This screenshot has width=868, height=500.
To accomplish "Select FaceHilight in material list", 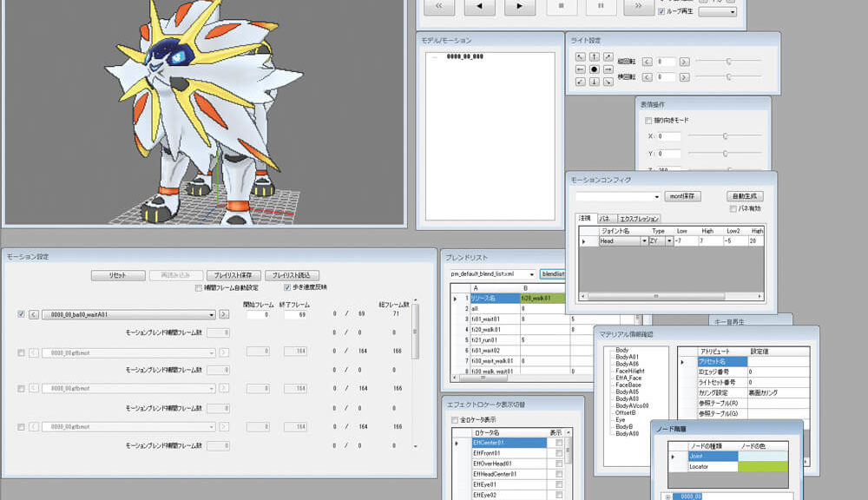I will click(630, 371).
